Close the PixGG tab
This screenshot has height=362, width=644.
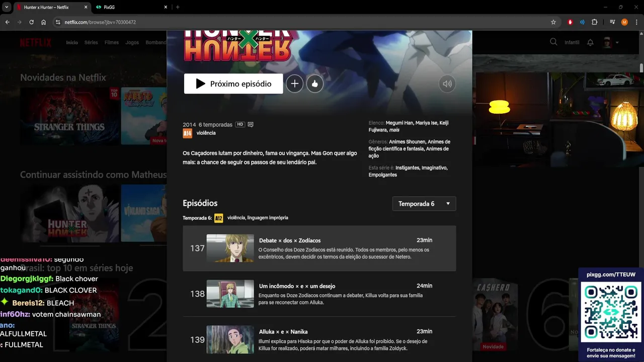pos(166,8)
